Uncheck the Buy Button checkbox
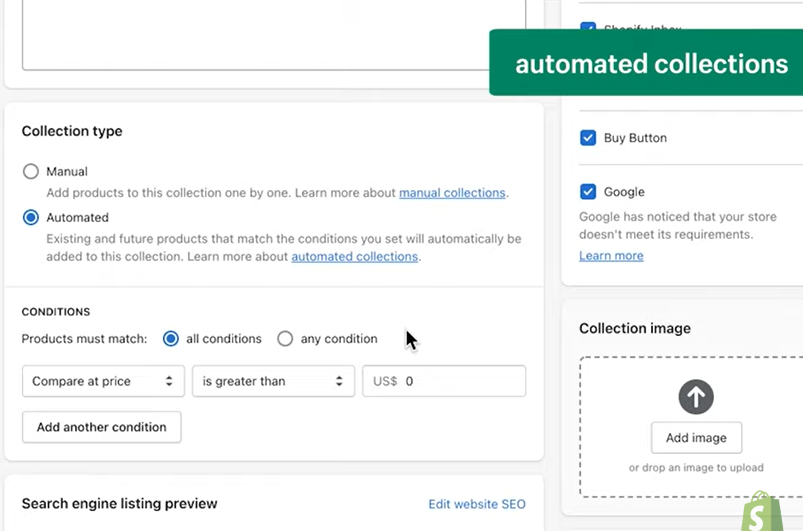Image resolution: width=803 pixels, height=531 pixels. [x=588, y=138]
